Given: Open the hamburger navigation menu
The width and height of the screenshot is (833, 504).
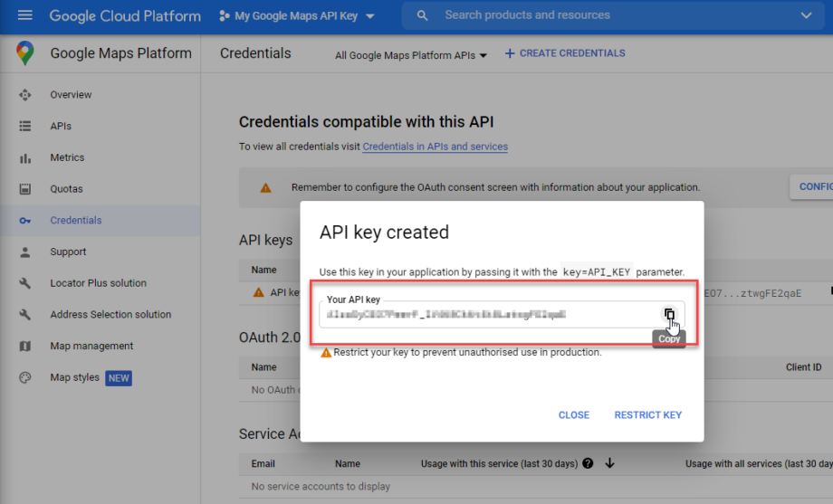Looking at the screenshot, I should (x=24, y=15).
